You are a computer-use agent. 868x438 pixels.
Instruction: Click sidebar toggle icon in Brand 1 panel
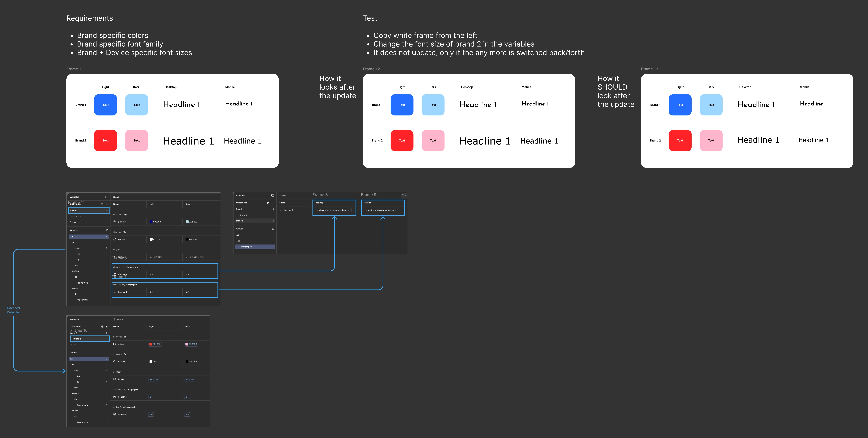[106, 197]
